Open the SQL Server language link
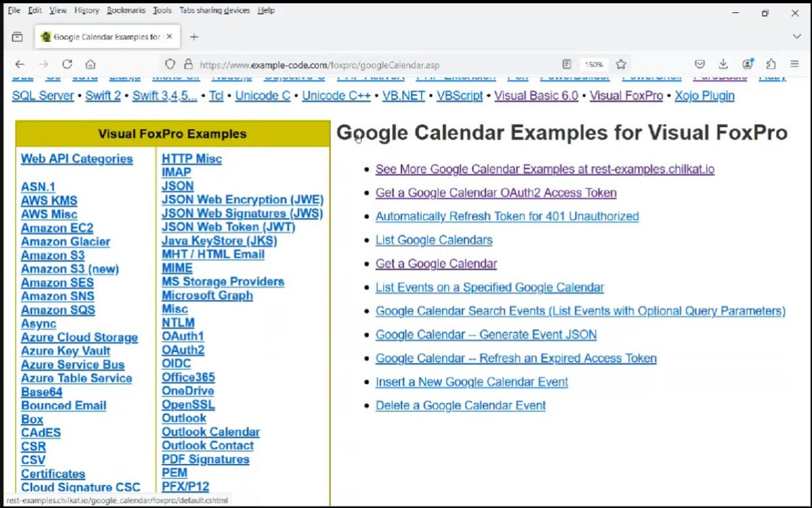812x508 pixels. [x=43, y=96]
